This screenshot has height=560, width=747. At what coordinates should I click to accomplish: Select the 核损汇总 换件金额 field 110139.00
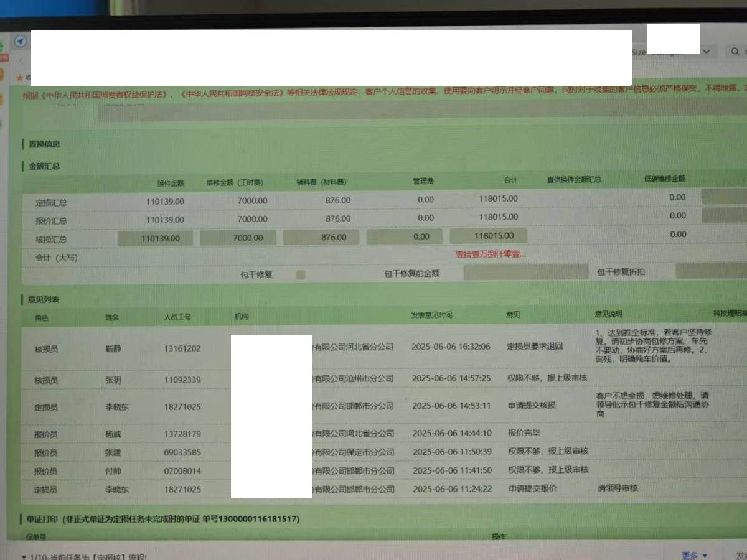click(155, 238)
